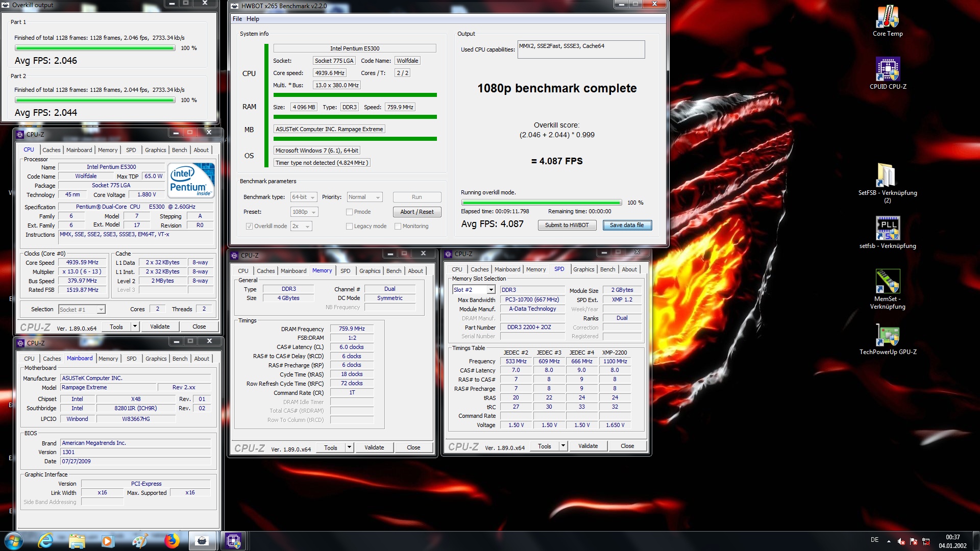
Task: Select the CPU-Z taskbar button
Action: (x=233, y=541)
